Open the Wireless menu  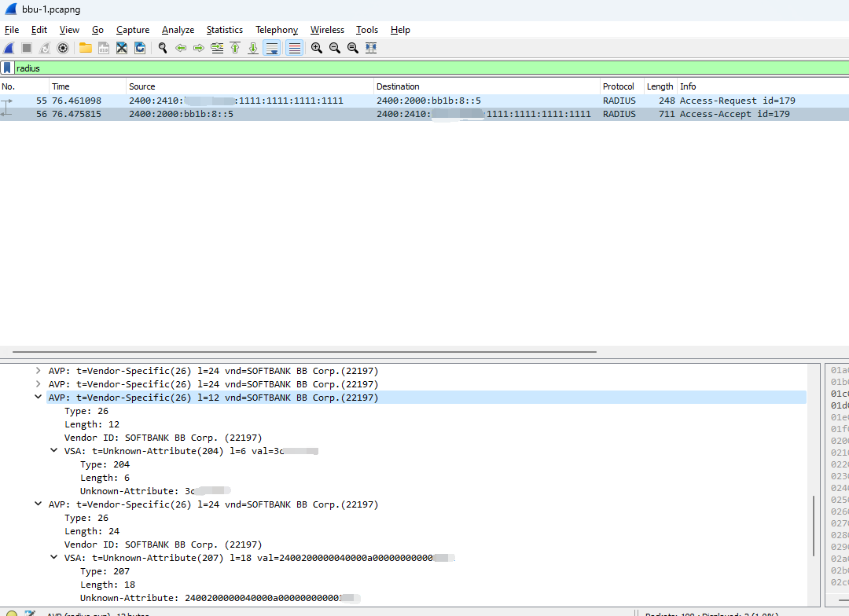click(x=327, y=30)
